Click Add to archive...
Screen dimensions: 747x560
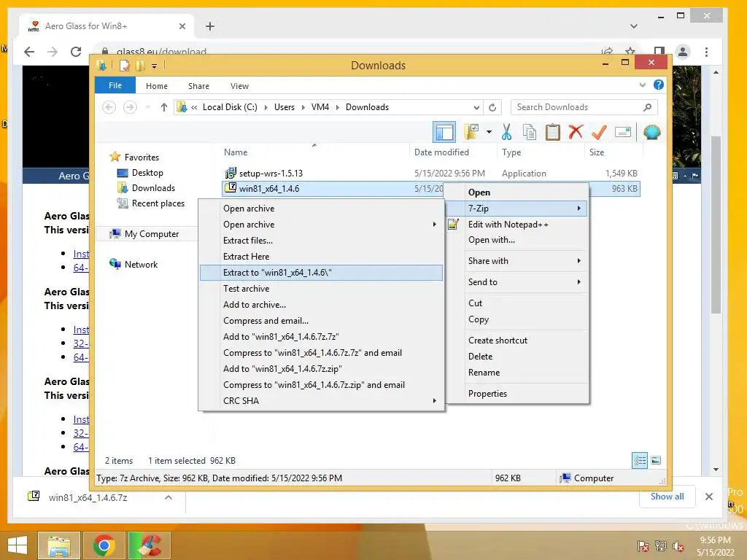(321, 304)
